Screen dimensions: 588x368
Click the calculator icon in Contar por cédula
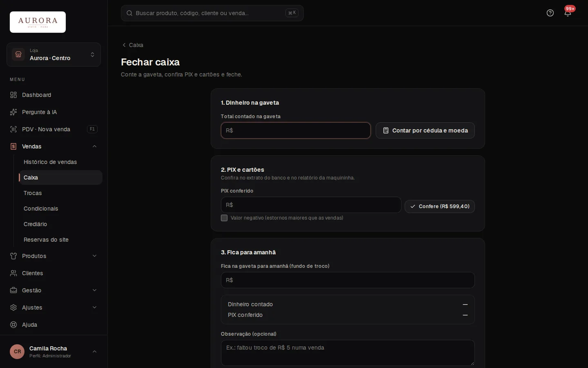(386, 130)
